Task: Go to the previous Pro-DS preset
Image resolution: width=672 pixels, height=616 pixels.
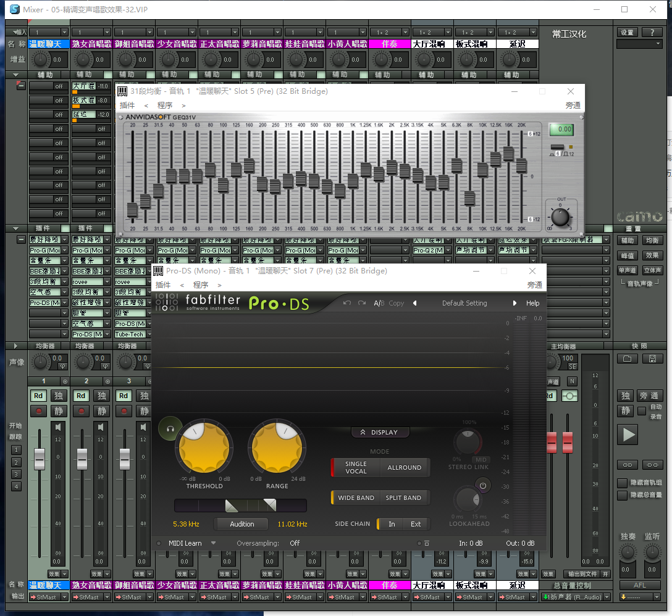Action: click(x=414, y=303)
